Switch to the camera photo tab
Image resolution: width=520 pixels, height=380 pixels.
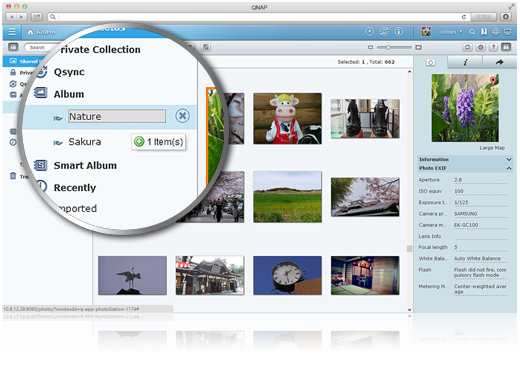(x=431, y=62)
